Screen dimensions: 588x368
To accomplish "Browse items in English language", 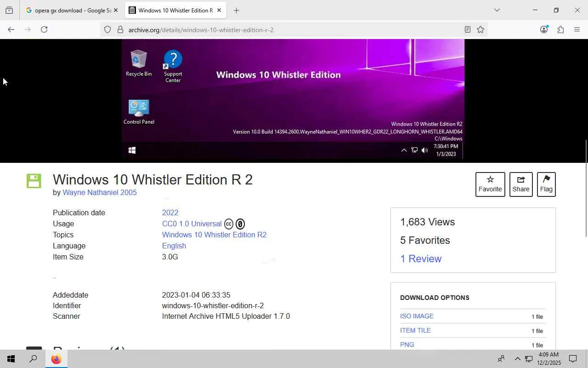I will pyautogui.click(x=174, y=246).
